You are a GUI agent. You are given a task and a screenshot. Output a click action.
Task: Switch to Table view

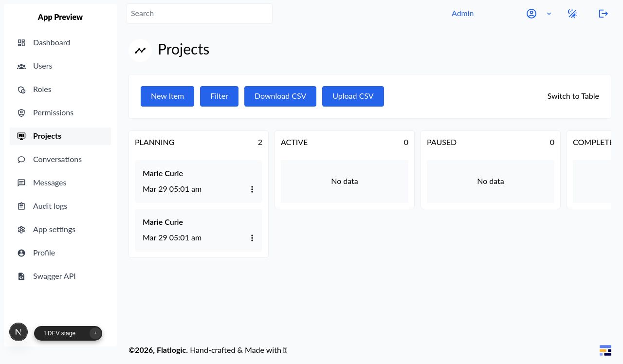pos(573,96)
